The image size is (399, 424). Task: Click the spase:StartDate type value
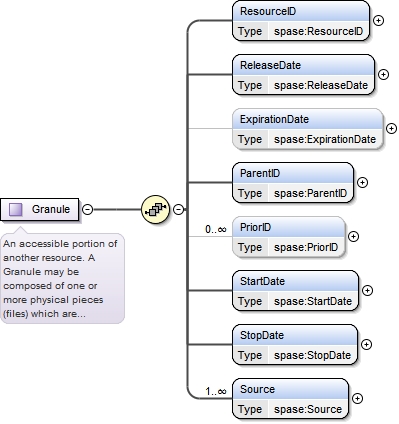click(x=313, y=301)
